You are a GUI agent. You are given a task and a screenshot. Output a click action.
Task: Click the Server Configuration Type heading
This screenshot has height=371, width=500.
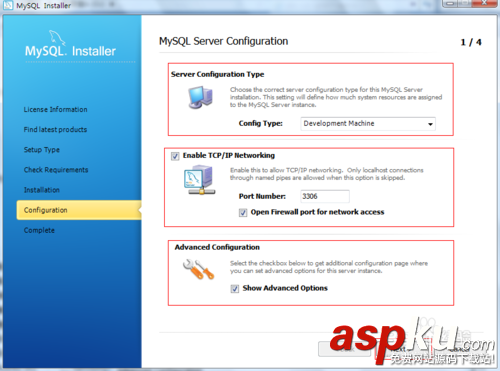(217, 74)
